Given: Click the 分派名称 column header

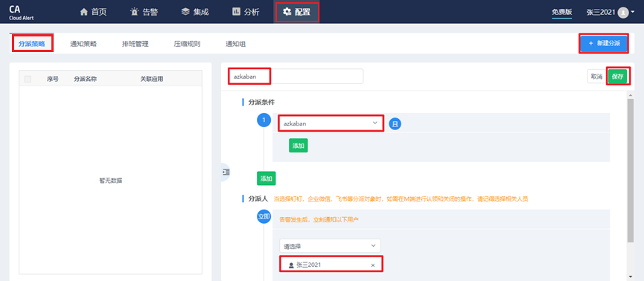Looking at the screenshot, I should tap(86, 80).
